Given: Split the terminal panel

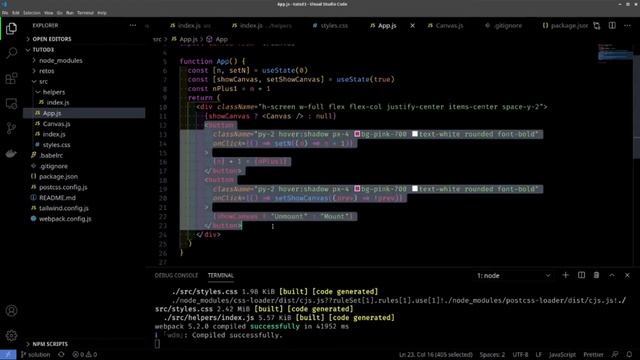Looking at the screenshot, I should coord(581,276).
